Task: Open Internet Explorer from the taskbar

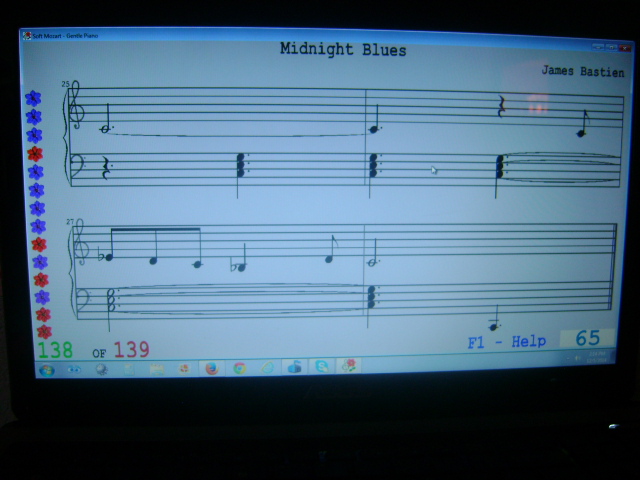Action: (267, 367)
